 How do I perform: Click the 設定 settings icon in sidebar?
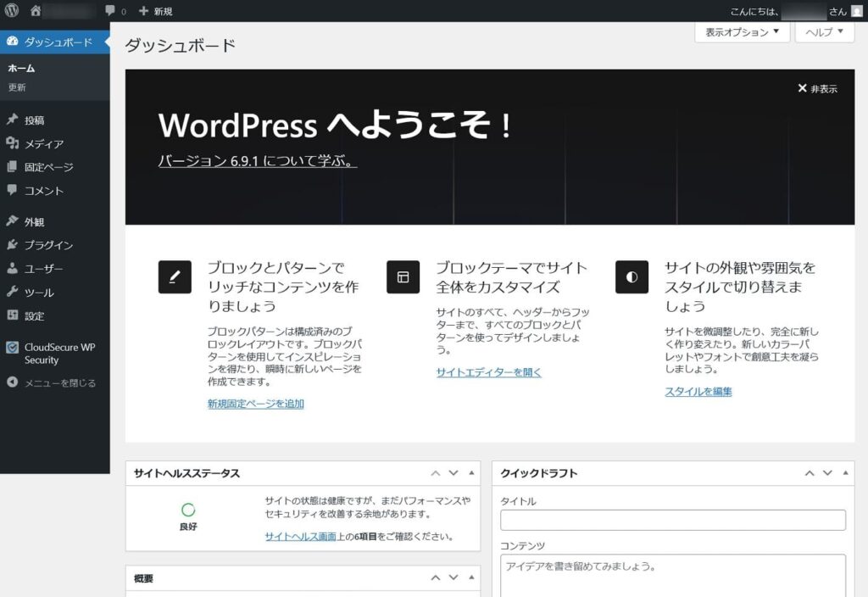point(12,315)
